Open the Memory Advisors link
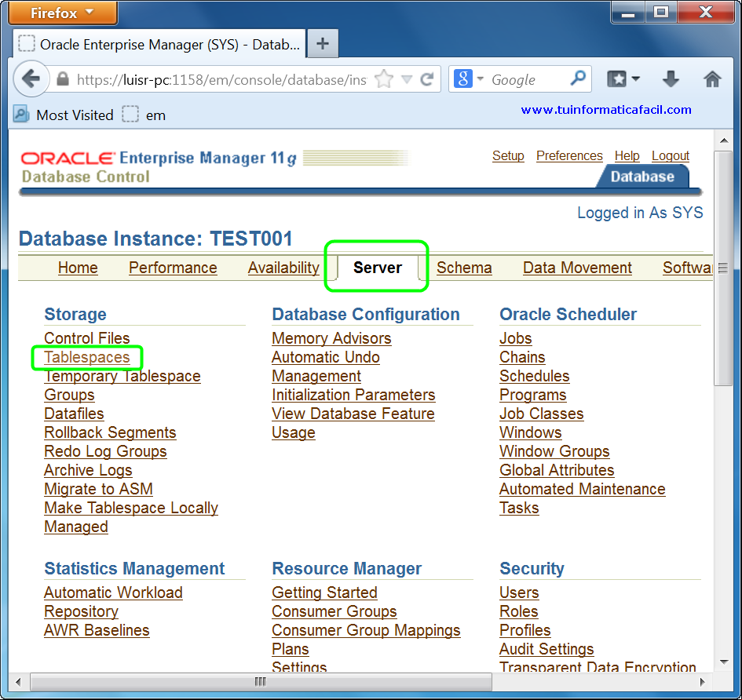 coord(331,338)
